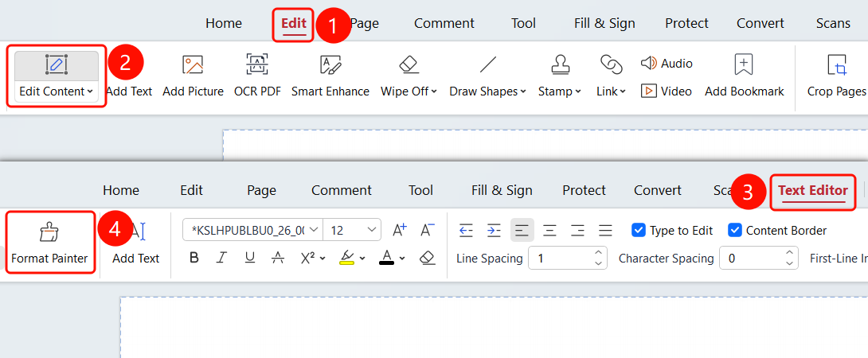
Task: Open the superscript options arrow
Action: coord(323,259)
